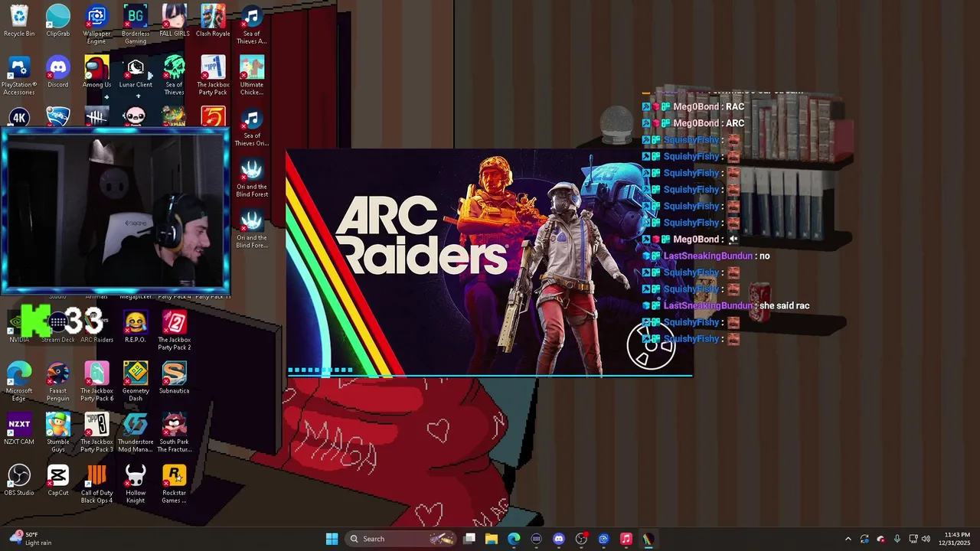Open the pink music app on taskbar

tap(626, 539)
